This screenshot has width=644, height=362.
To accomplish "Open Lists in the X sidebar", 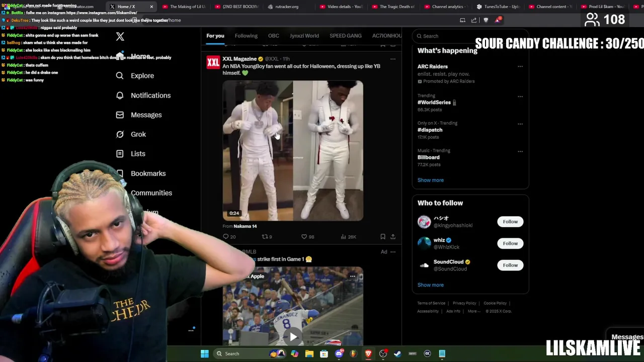I will (130, 154).
